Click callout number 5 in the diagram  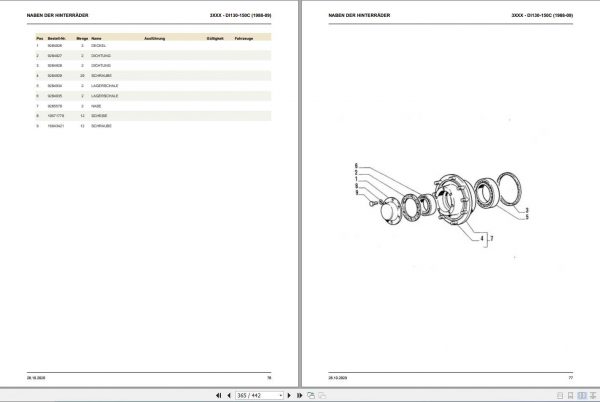(x=527, y=217)
